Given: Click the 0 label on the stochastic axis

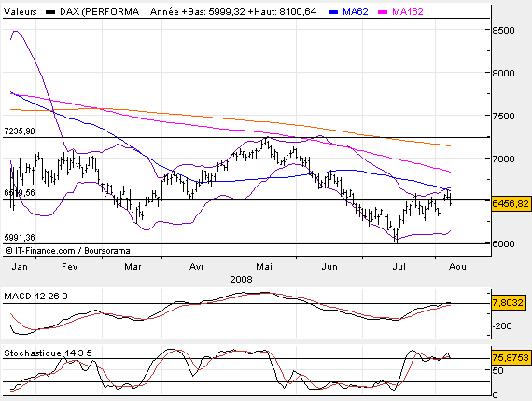Looking at the screenshot, I should [x=495, y=394].
